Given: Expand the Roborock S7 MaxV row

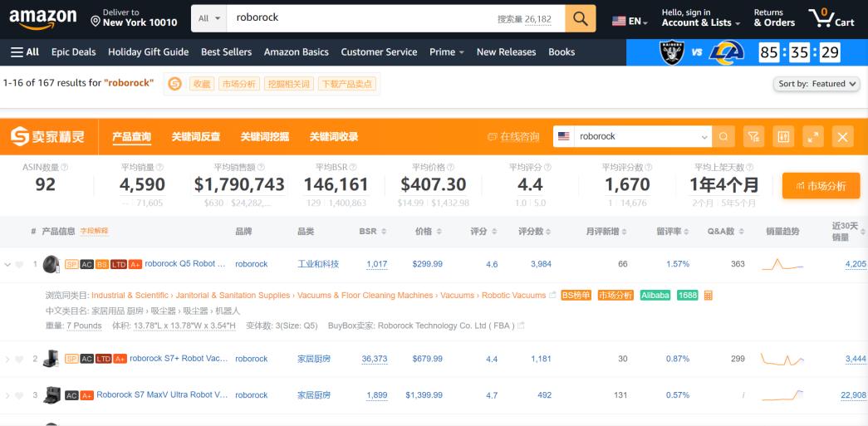Looking at the screenshot, I should (x=7, y=395).
